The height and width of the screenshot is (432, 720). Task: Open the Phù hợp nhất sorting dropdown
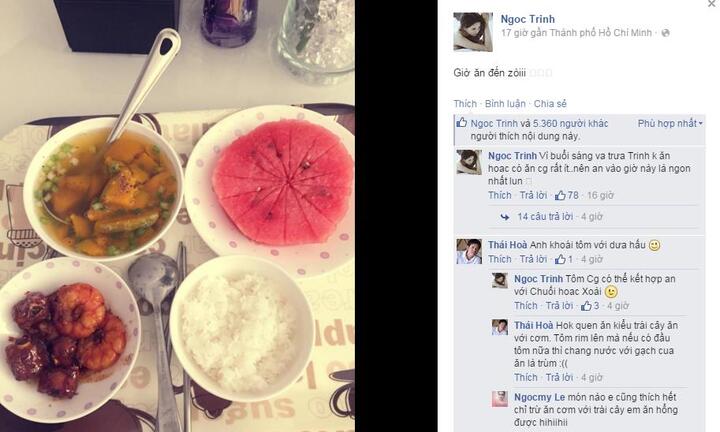670,123
